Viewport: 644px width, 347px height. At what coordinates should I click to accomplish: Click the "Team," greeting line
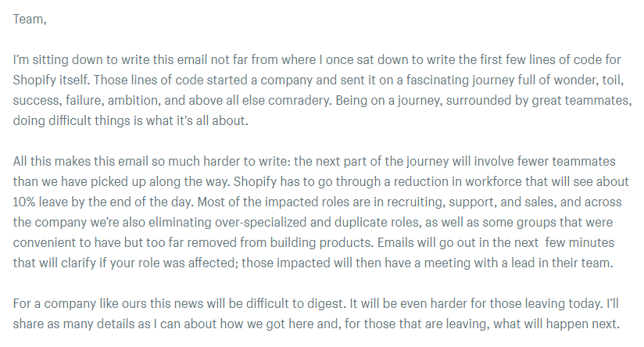coord(30,20)
